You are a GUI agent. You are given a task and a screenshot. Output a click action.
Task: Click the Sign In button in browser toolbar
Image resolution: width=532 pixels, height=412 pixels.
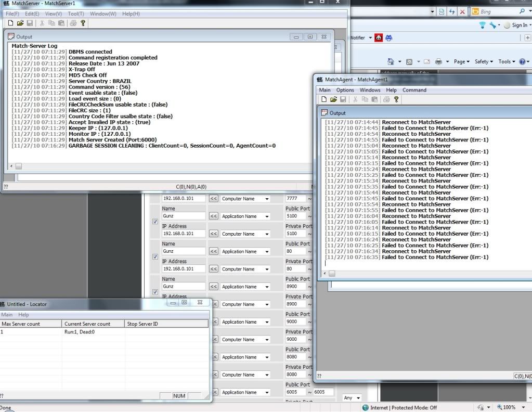pyautogui.click(x=519, y=25)
